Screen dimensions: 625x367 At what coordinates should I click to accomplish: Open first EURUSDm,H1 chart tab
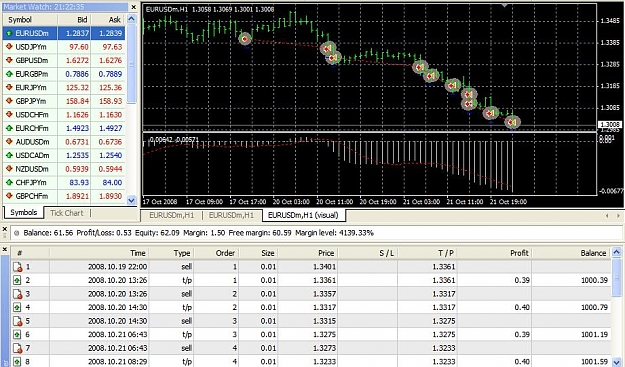click(x=172, y=215)
